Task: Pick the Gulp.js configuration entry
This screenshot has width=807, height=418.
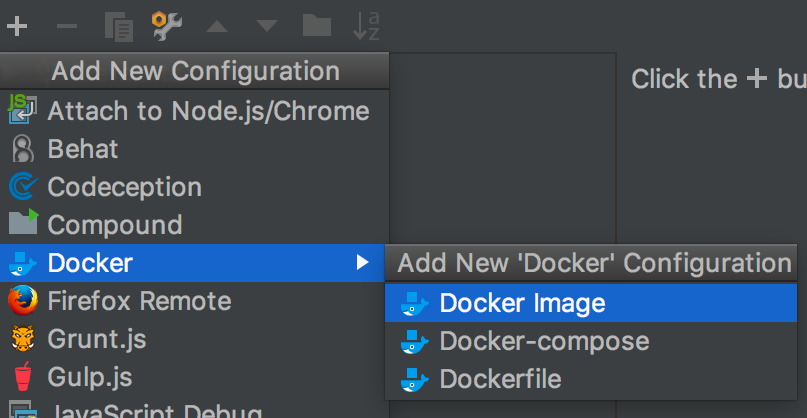Action: (x=90, y=377)
